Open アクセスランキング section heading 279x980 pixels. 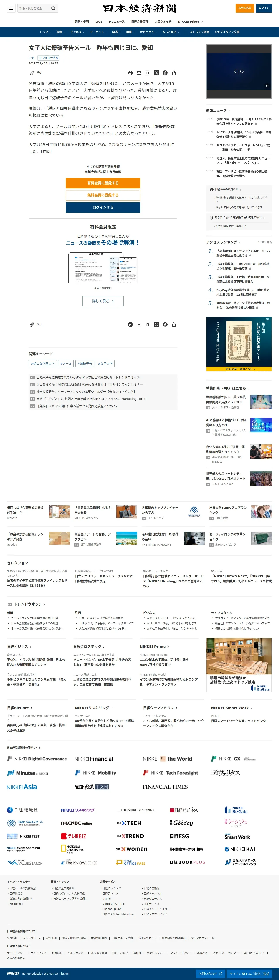click(223, 242)
